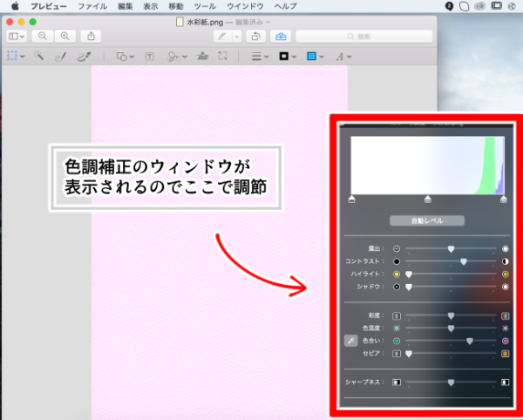Viewport: 523px width, 420px height.
Task: Toggle the Markup toolbox button
Action: (280, 36)
